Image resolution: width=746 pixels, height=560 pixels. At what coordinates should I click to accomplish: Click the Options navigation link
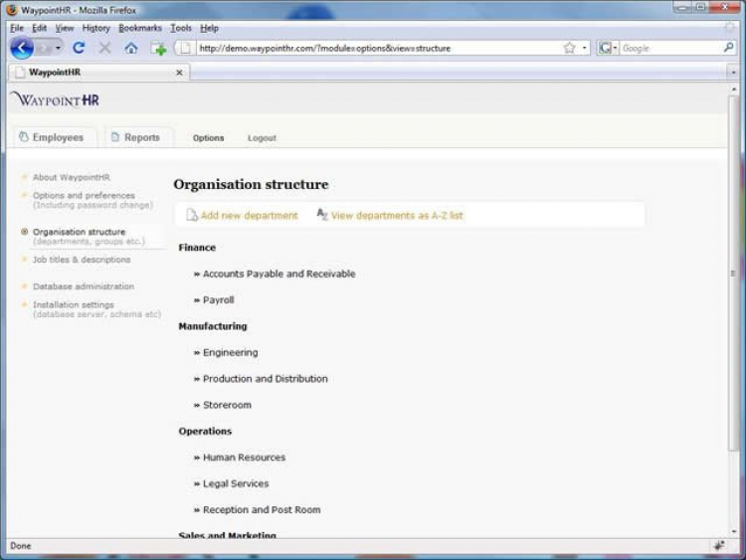209,138
